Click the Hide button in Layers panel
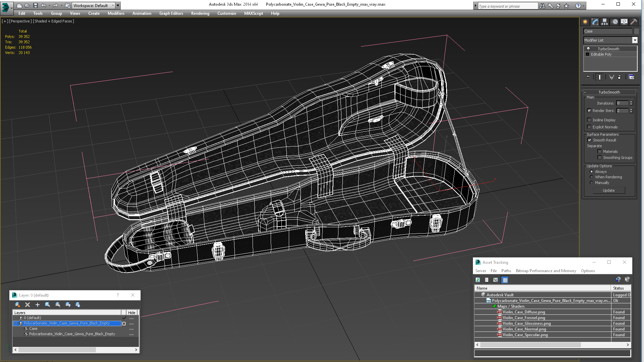644x362 pixels. (x=132, y=312)
